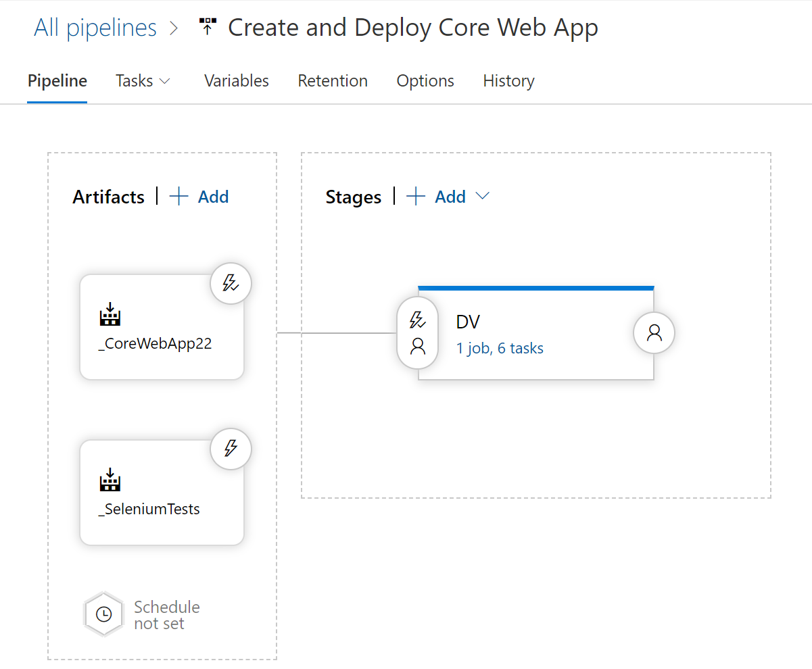Open the 1 job, 6 tasks link
The width and height of the screenshot is (812, 669).
tap(500, 347)
